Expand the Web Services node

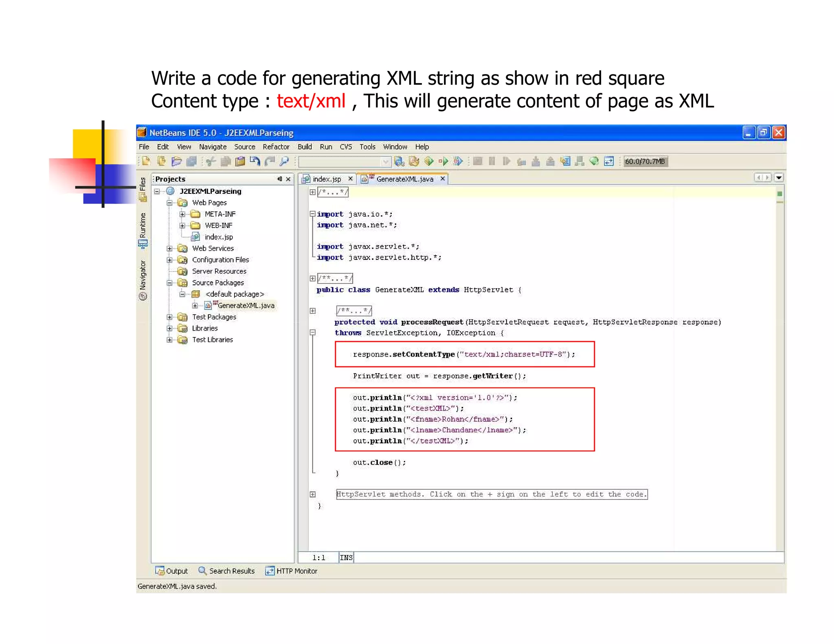169,248
